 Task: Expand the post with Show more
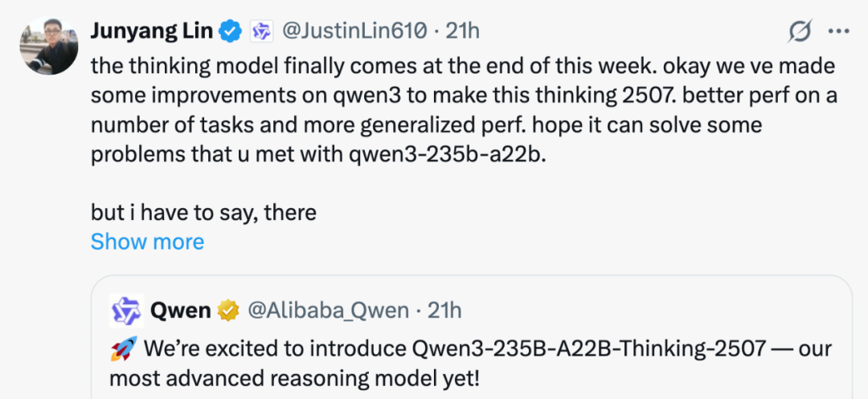(147, 242)
